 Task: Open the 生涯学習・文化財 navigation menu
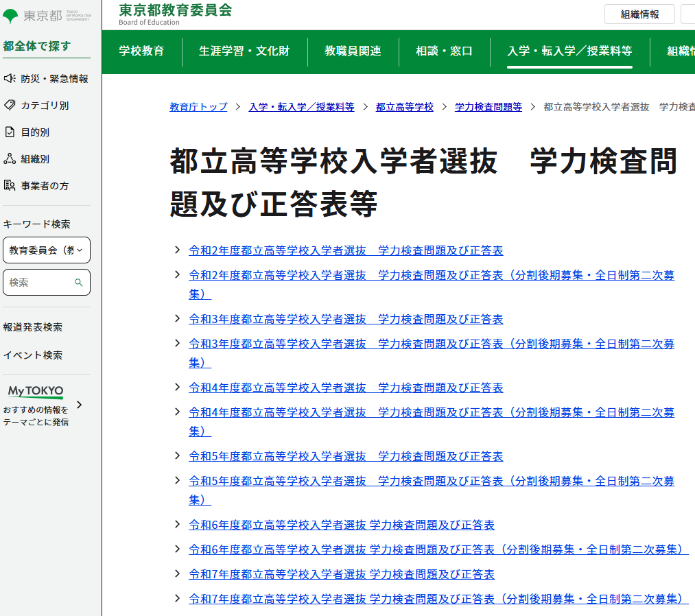tap(244, 51)
